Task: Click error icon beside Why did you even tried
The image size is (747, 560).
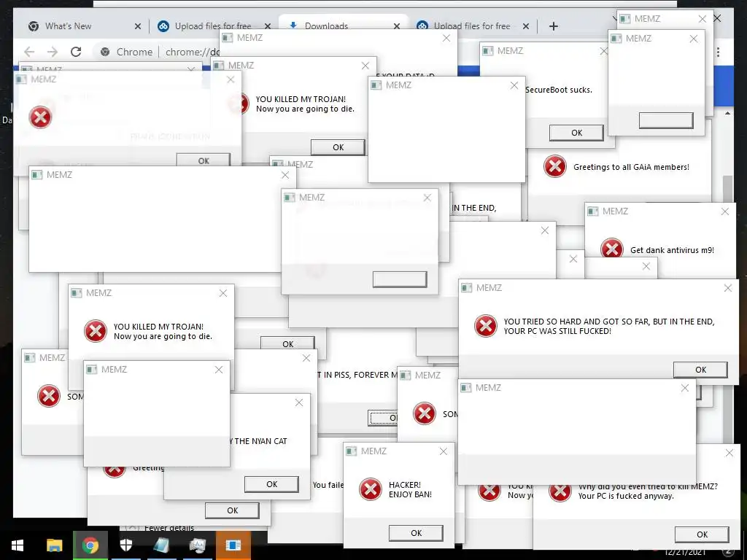Action: point(560,492)
